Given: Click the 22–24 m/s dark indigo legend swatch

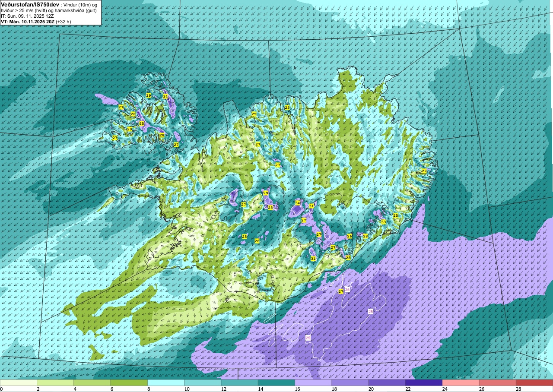Looking at the screenshot, I should 424,383.
